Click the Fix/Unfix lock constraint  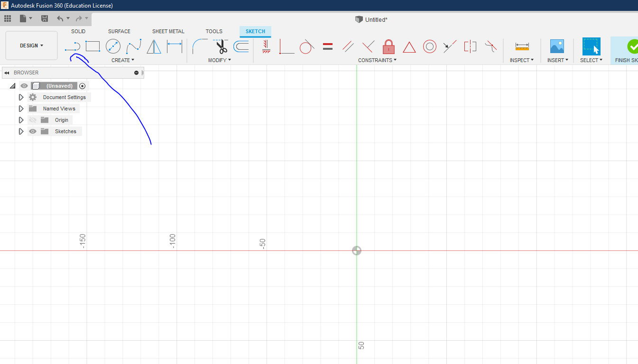point(388,46)
